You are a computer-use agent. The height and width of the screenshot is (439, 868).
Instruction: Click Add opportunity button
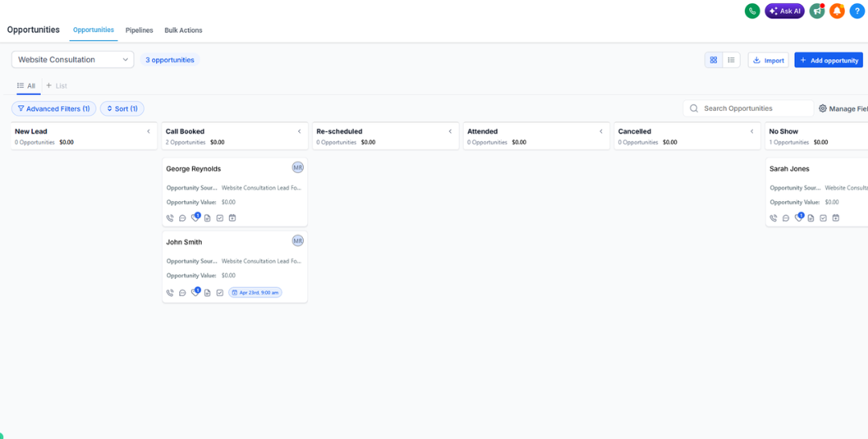pyautogui.click(x=829, y=59)
